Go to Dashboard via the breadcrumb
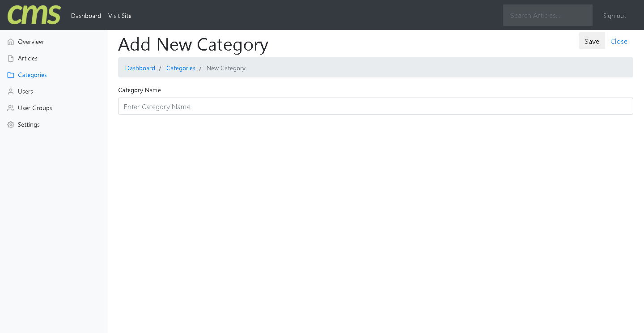 (x=140, y=68)
